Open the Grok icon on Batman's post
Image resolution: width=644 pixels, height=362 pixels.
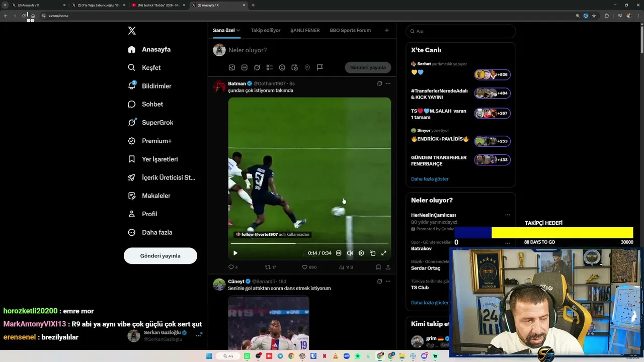[x=379, y=83]
